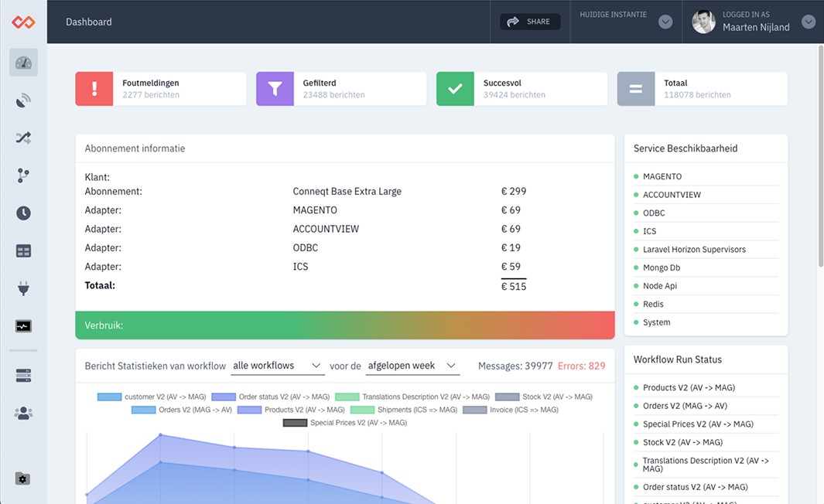The width and height of the screenshot is (824, 504).
Task: Open the server stack sidebar icon
Action: point(23,376)
